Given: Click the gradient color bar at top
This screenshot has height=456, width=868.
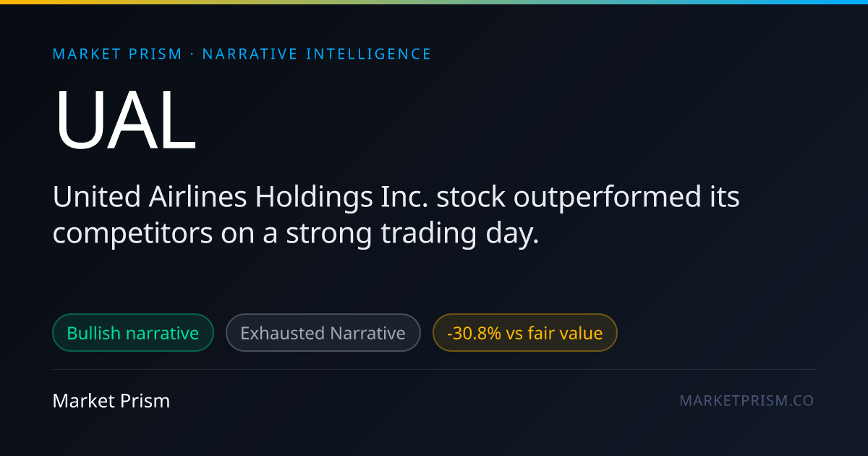Looking at the screenshot, I should (x=434, y=2).
